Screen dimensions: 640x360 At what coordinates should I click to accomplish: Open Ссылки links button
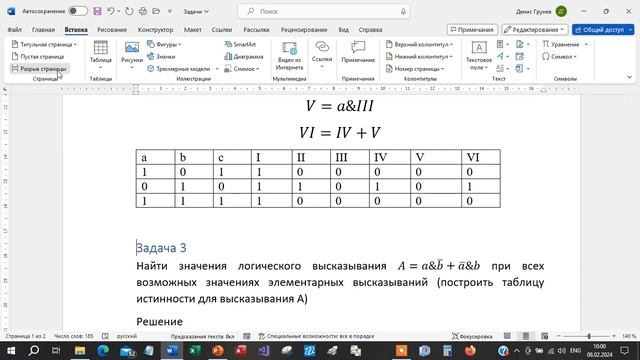point(322,54)
